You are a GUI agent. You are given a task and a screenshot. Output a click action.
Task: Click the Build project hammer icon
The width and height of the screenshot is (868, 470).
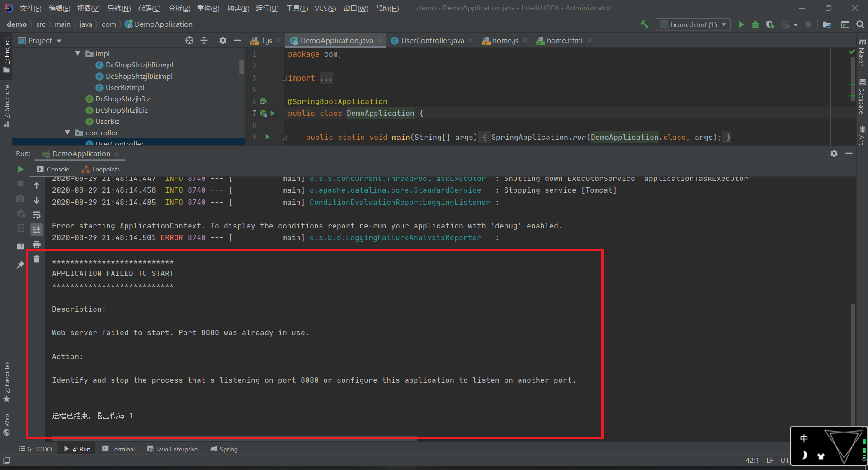644,24
